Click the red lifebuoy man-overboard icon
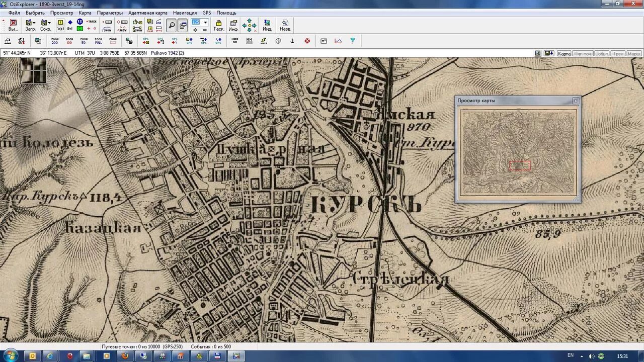Screen dimensions: 644x362 point(307,41)
